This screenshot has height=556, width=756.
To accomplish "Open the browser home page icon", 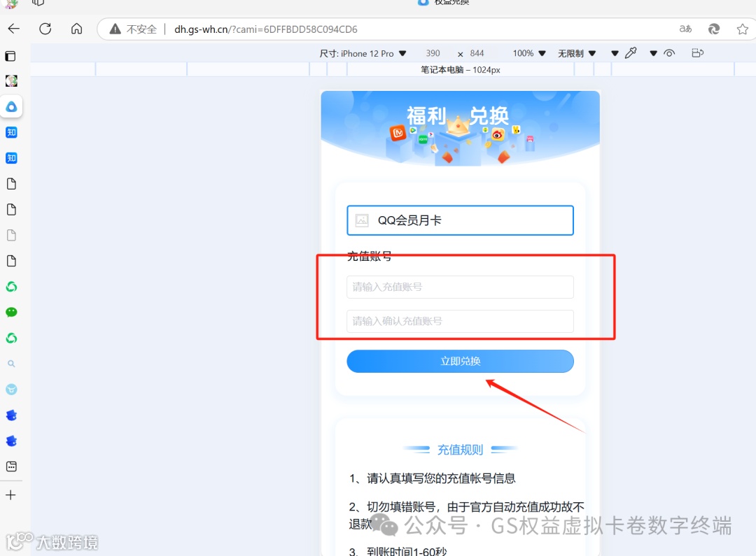I will pyautogui.click(x=77, y=29).
